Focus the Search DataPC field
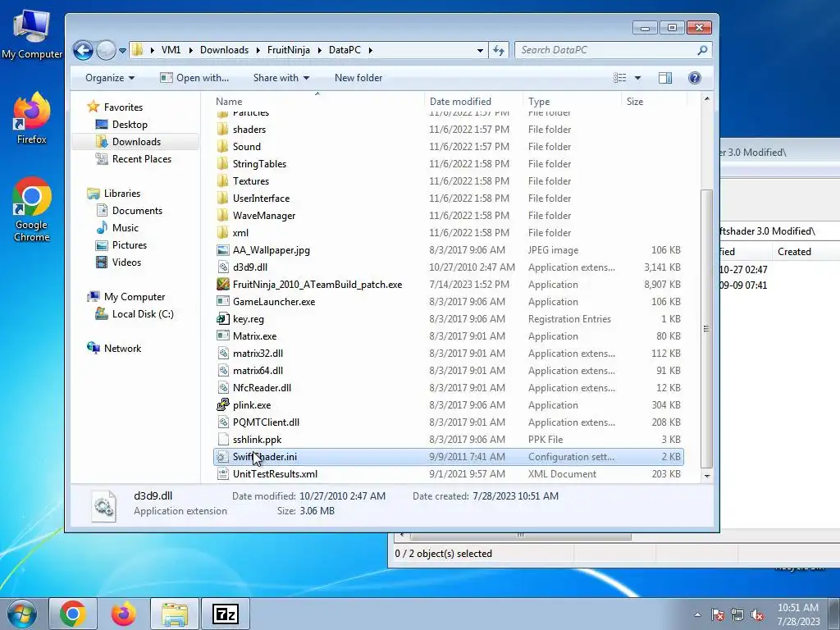Screen dimensions: 840x630 (x=613, y=50)
